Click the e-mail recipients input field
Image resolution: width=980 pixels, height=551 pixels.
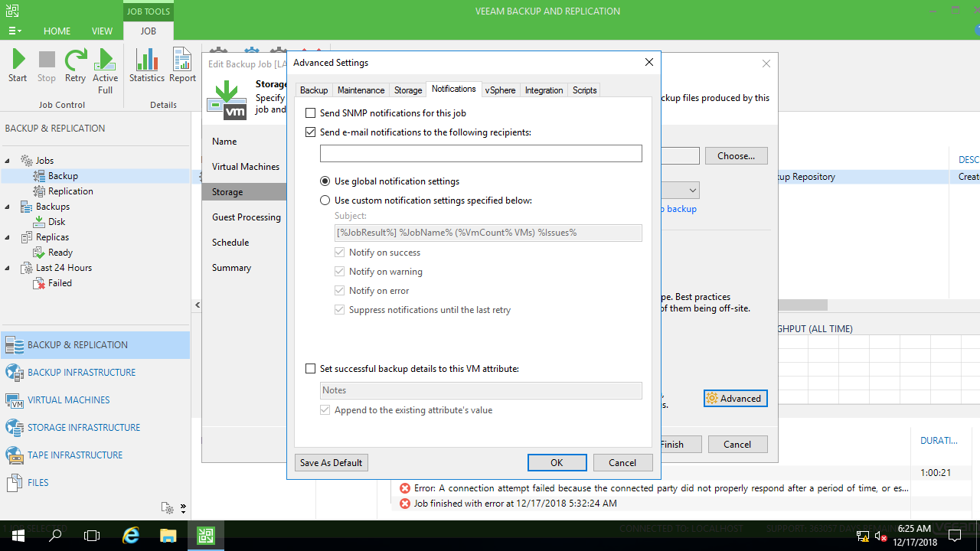click(x=481, y=154)
